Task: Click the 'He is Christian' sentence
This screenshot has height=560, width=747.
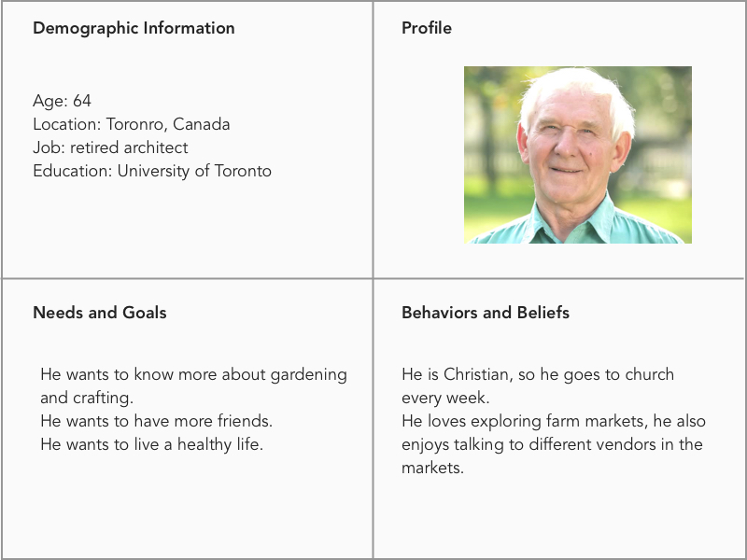Action: pyautogui.click(x=538, y=374)
